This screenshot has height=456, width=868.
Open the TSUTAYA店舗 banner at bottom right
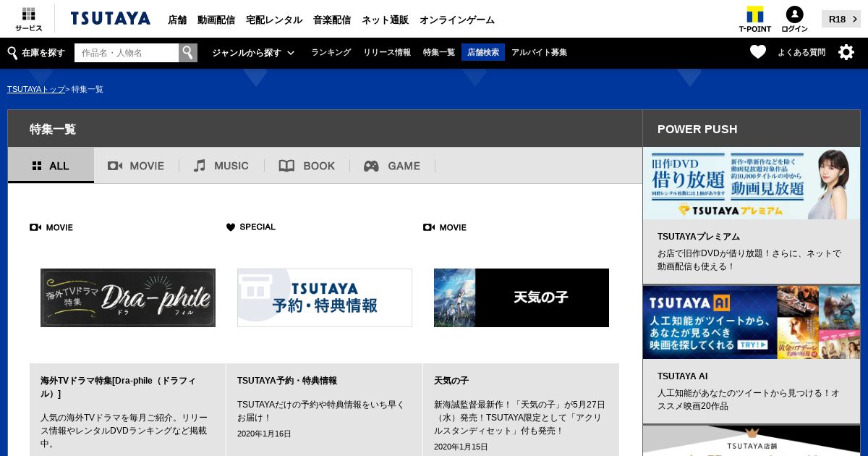tap(752, 441)
